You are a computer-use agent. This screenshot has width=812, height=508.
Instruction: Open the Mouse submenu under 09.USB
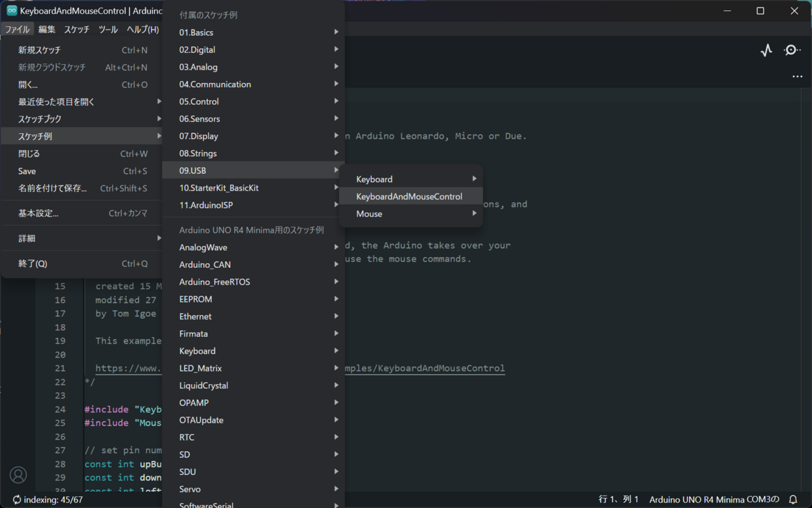point(411,214)
